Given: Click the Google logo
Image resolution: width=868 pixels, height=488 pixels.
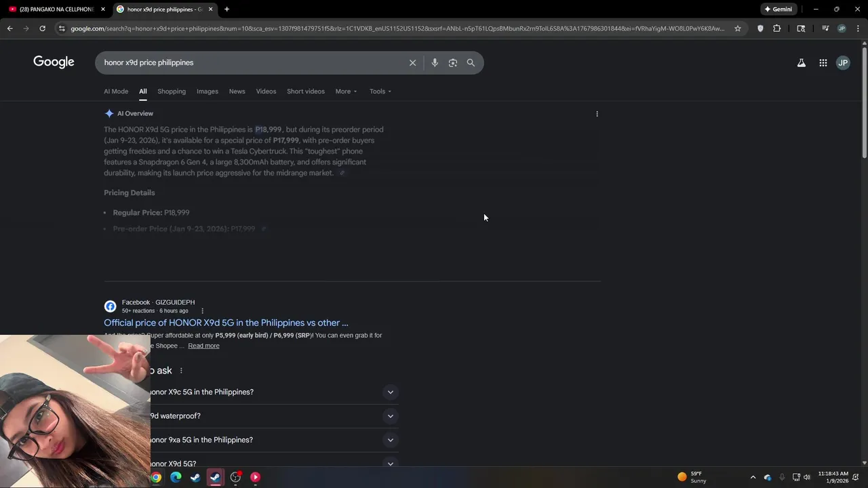Looking at the screenshot, I should (x=54, y=62).
